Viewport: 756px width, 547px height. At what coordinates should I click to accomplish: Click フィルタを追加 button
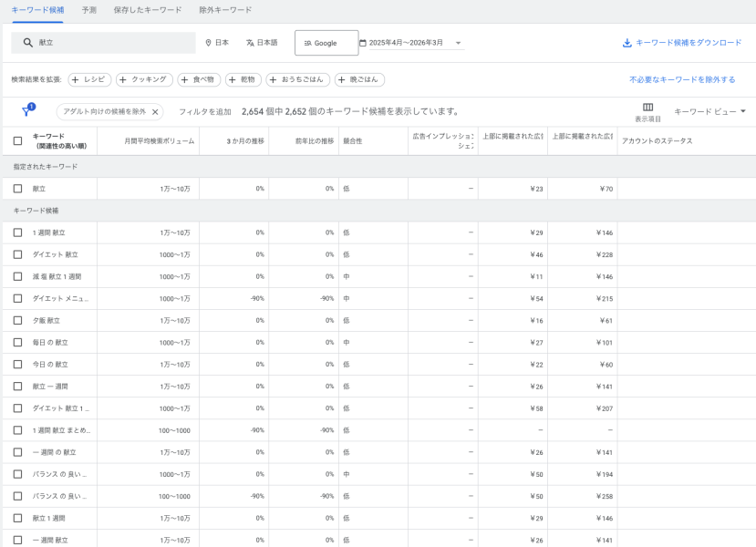204,112
